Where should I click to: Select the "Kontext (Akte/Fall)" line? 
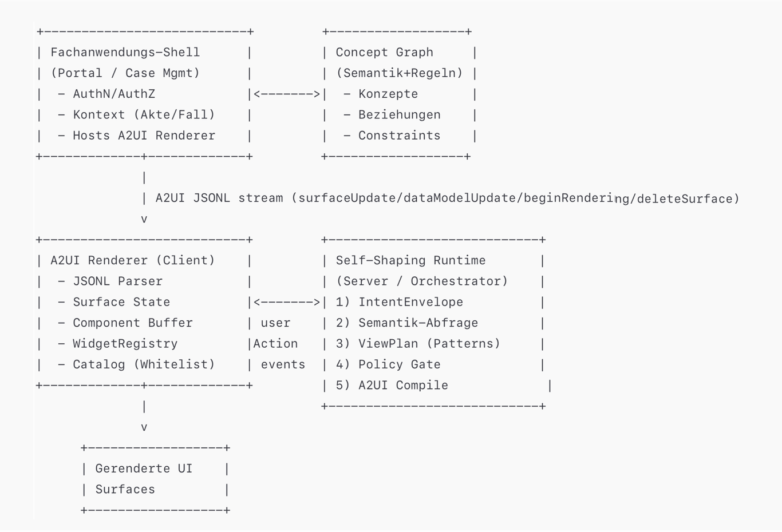point(144,115)
